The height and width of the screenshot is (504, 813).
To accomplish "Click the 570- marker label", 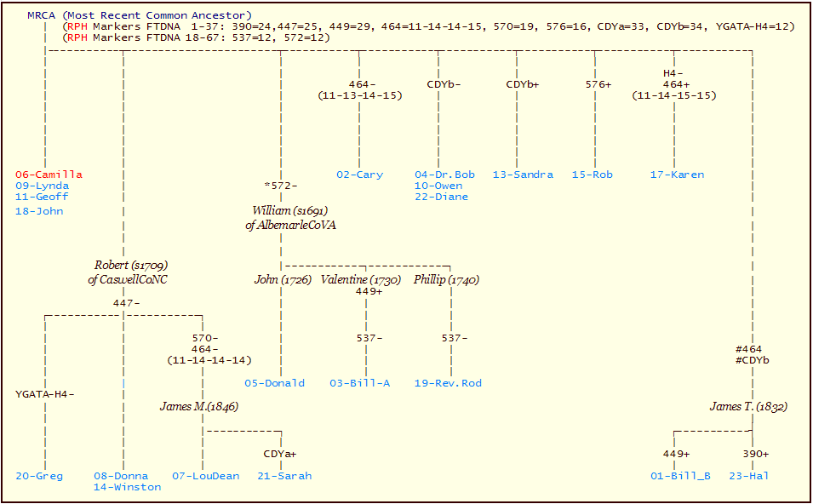I will [x=205, y=338].
